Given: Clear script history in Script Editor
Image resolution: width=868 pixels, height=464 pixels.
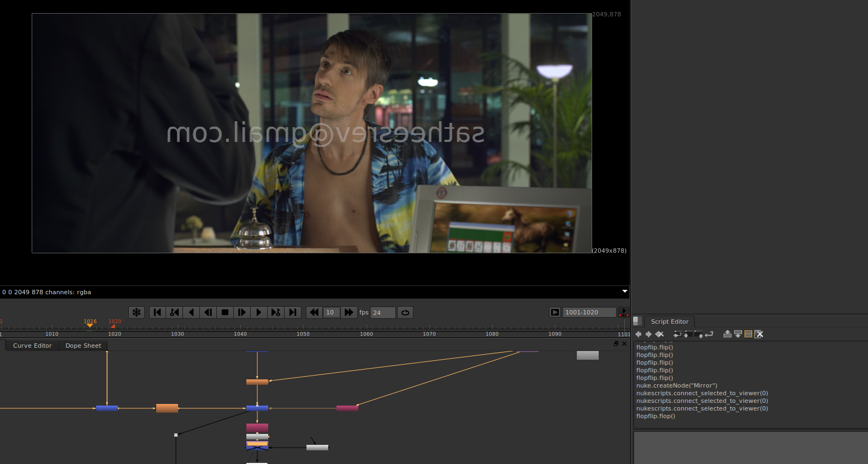Looking at the screenshot, I should click(659, 334).
